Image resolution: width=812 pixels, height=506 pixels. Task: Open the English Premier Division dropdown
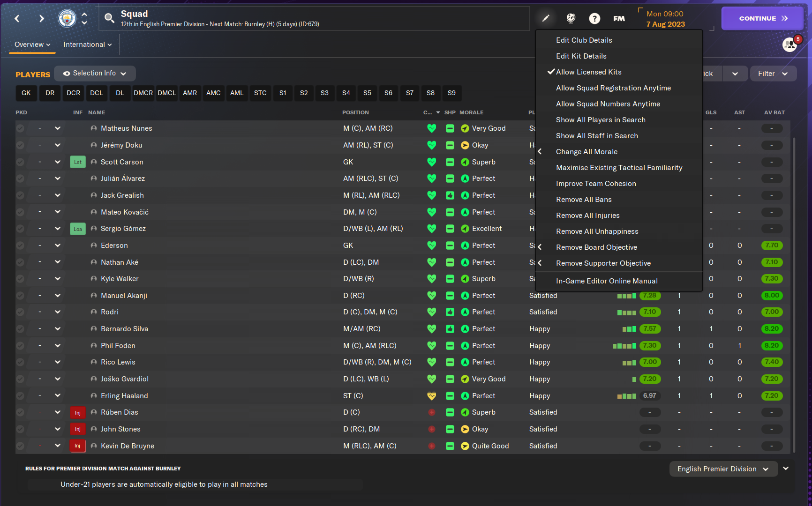(722, 469)
